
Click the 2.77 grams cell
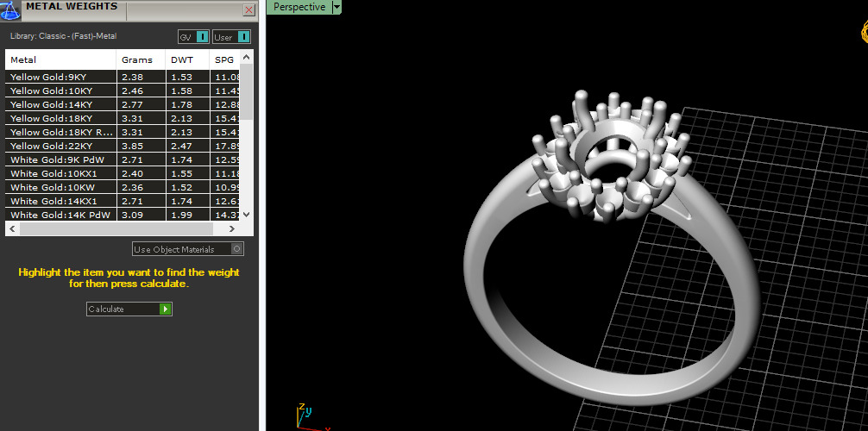pyautogui.click(x=142, y=104)
